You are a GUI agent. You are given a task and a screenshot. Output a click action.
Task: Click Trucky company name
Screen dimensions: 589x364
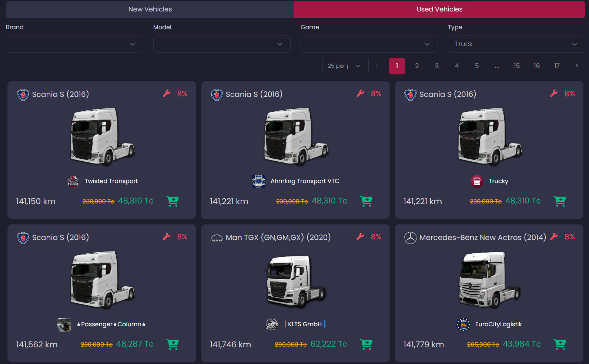498,181
